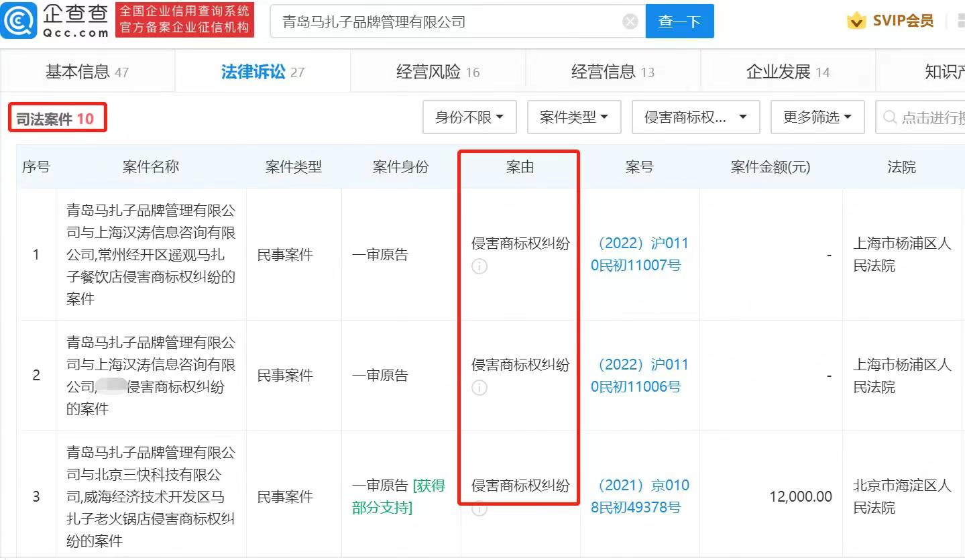Open case link (2022)沪0110民初11007号

tap(640, 254)
